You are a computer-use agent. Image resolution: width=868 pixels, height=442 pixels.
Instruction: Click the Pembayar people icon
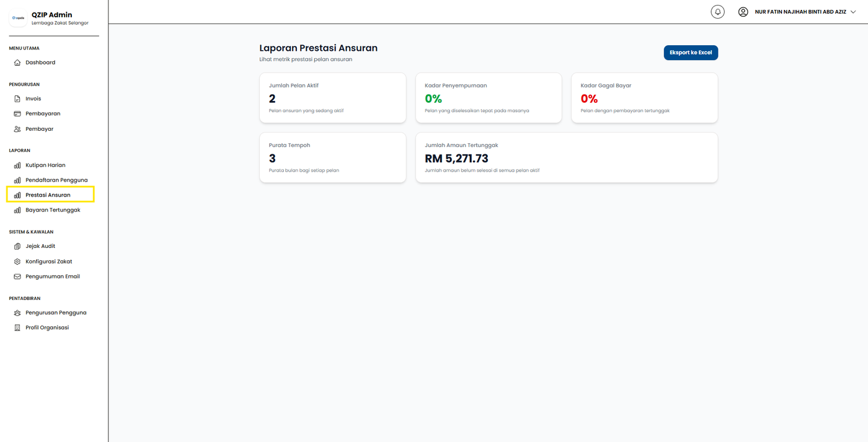coord(17,129)
